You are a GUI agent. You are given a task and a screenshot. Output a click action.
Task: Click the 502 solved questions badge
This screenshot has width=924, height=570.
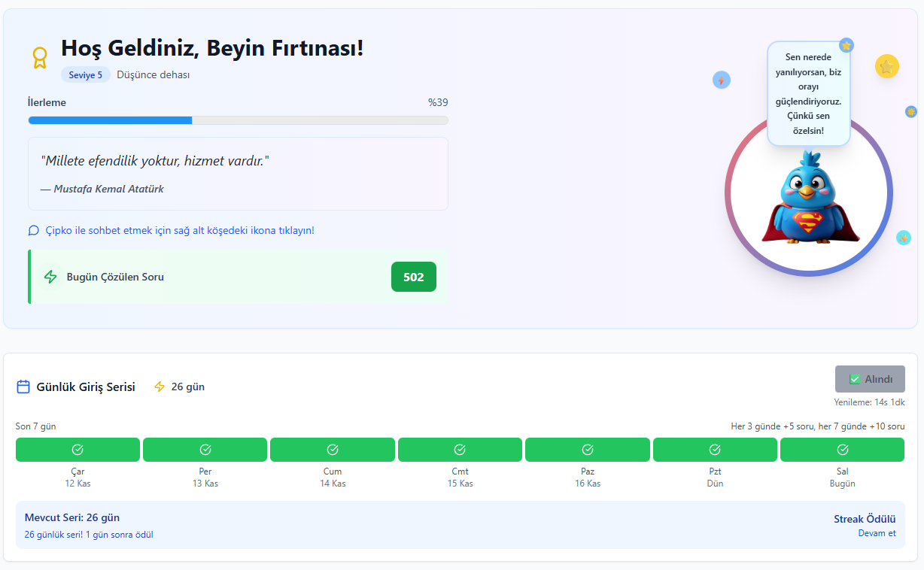point(414,277)
